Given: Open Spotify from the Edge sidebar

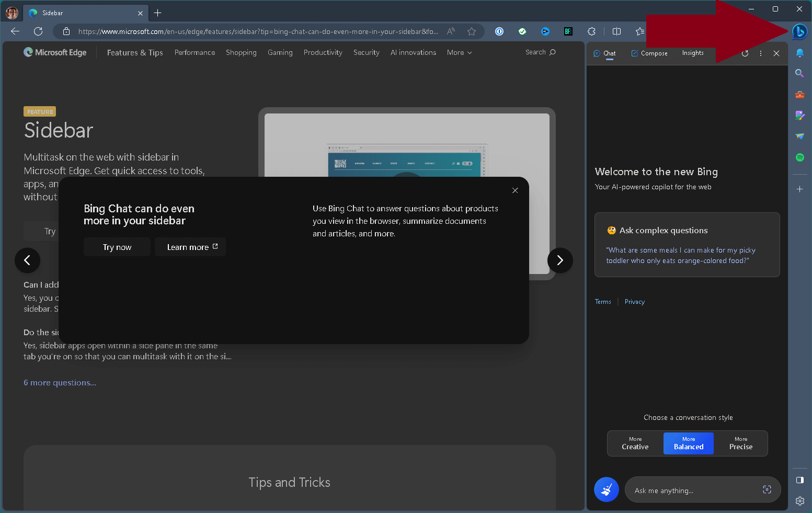Looking at the screenshot, I should (799, 157).
